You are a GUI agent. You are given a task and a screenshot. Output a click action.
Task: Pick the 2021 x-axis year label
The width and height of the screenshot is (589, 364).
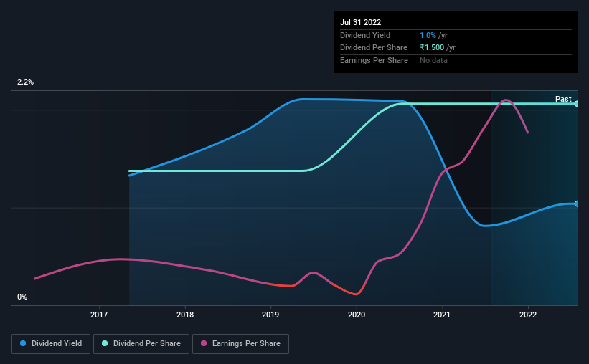442,315
